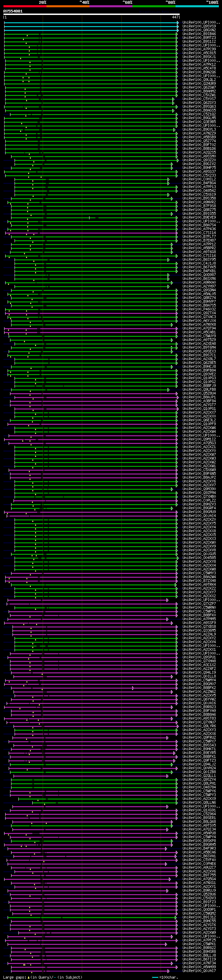The image size is (222, 980).
Task: Click the Large gaps legend text
Action: coord(42,977)
